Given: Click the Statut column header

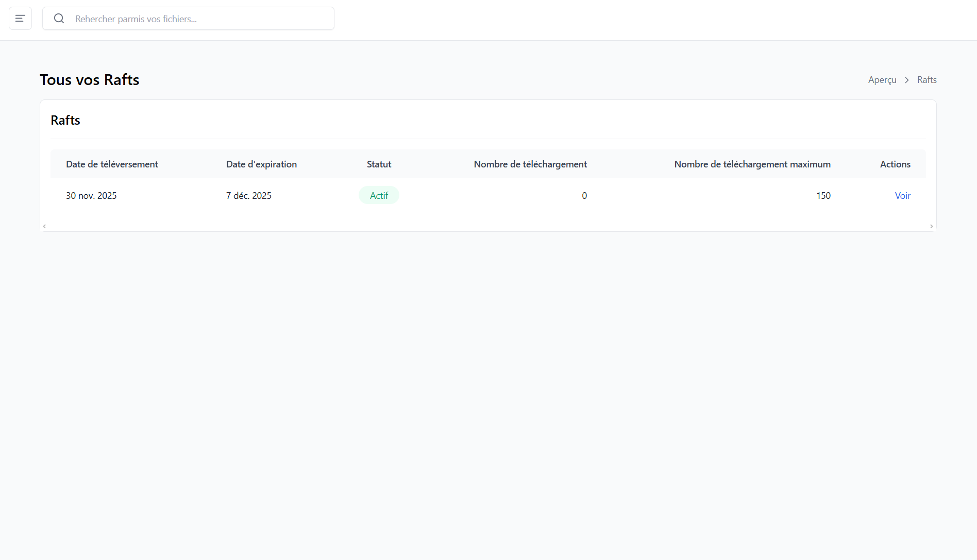Looking at the screenshot, I should coord(379,164).
